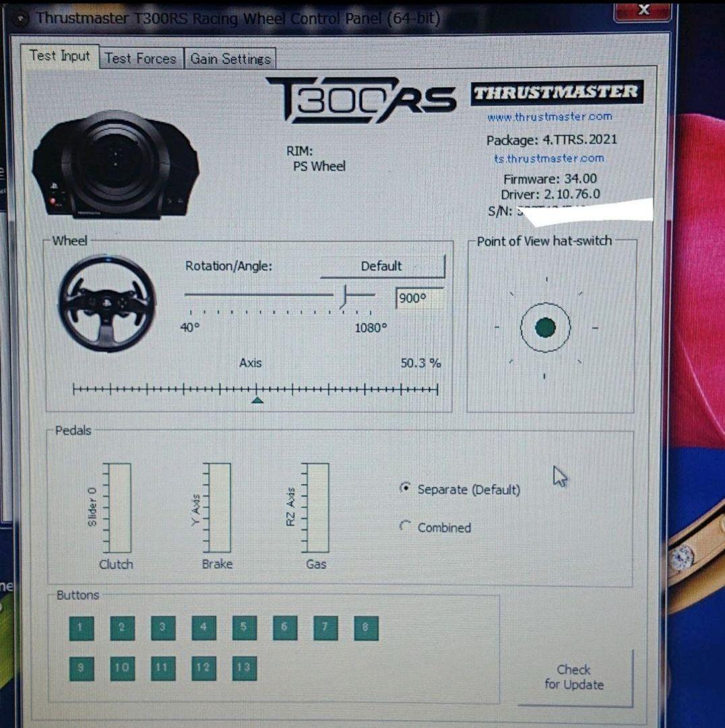Open the Gain Settings tab
Screen dimensions: 725x728
point(230,59)
